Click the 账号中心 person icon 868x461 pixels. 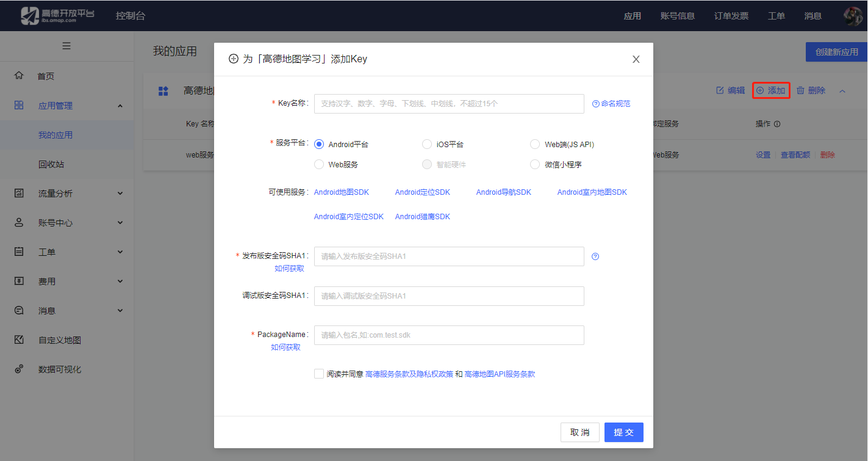(19, 222)
